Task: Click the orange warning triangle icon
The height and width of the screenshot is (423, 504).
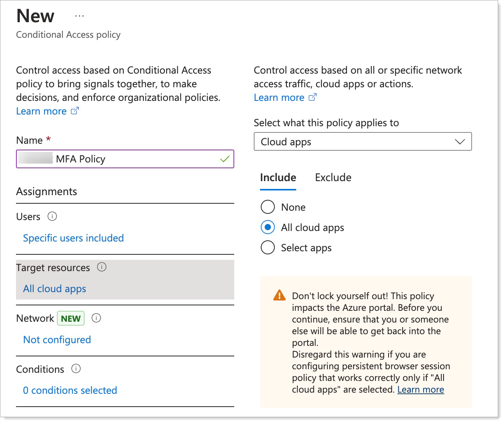Action: tap(279, 295)
